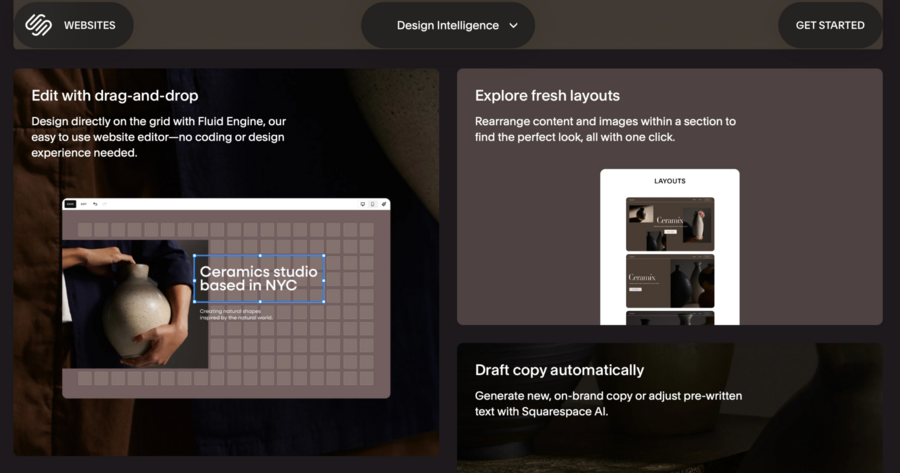Select the 'Ceramics studio based in NYC' text block
The width and height of the screenshot is (900, 473).
259,278
